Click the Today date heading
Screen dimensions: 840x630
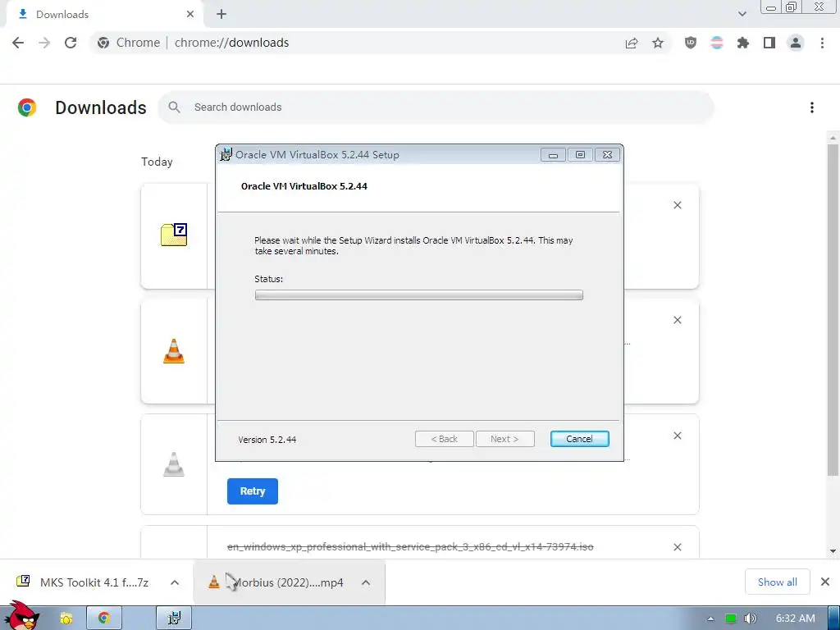coord(157,162)
